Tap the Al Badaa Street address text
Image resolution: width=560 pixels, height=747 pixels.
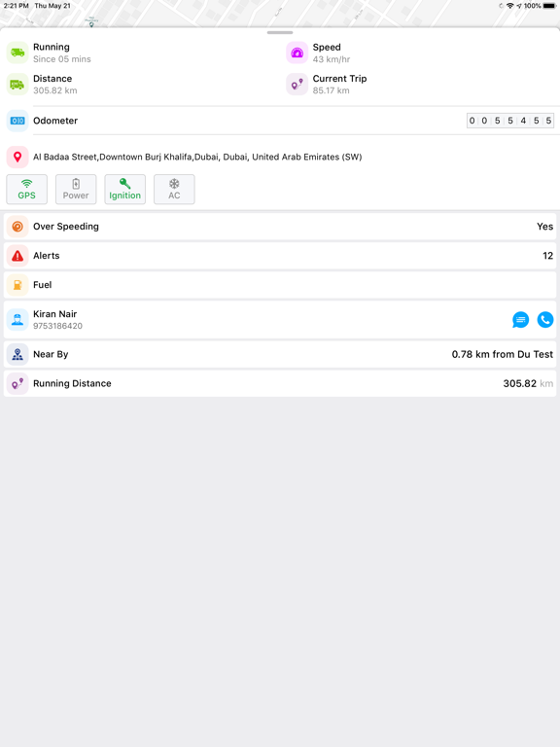pos(197,157)
